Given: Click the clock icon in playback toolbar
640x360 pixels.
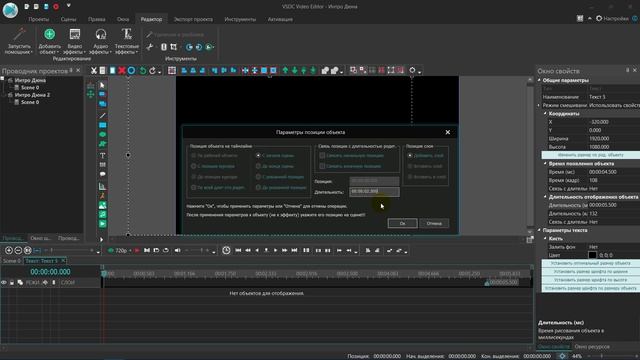Looking at the screenshot, I should (226, 250).
